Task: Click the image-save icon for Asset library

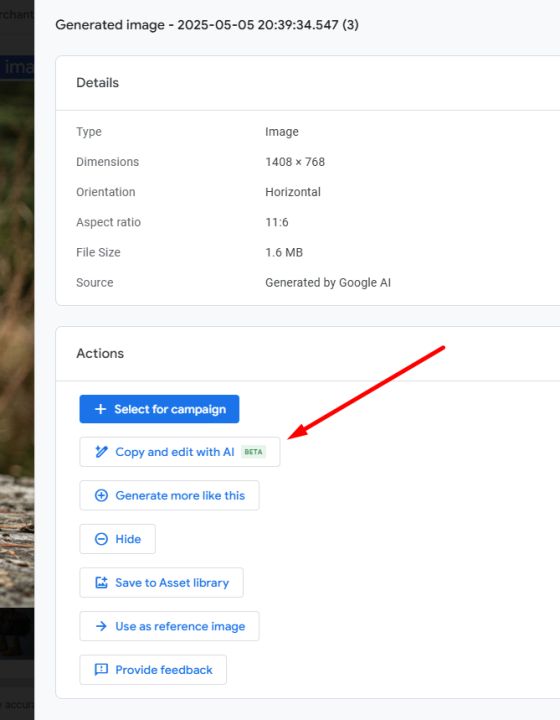Action: [x=101, y=583]
